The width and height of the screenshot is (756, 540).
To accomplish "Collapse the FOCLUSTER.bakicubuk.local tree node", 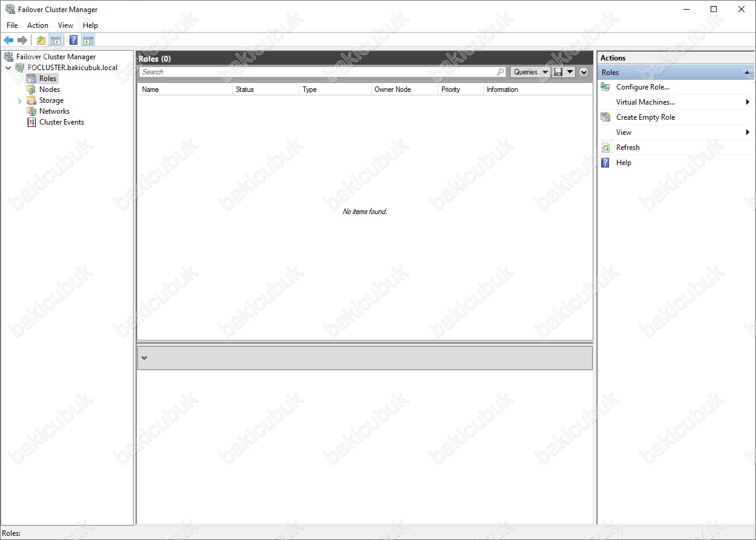I will [x=8, y=68].
